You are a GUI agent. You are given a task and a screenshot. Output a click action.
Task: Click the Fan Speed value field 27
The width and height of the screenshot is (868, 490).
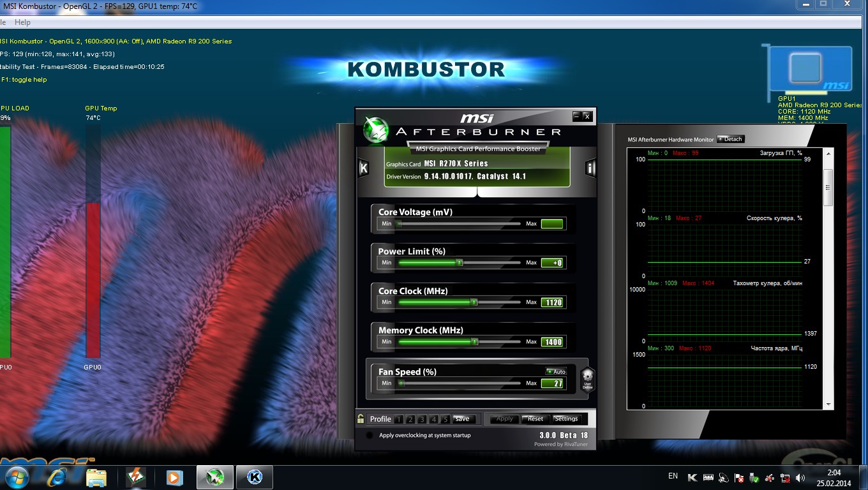553,383
